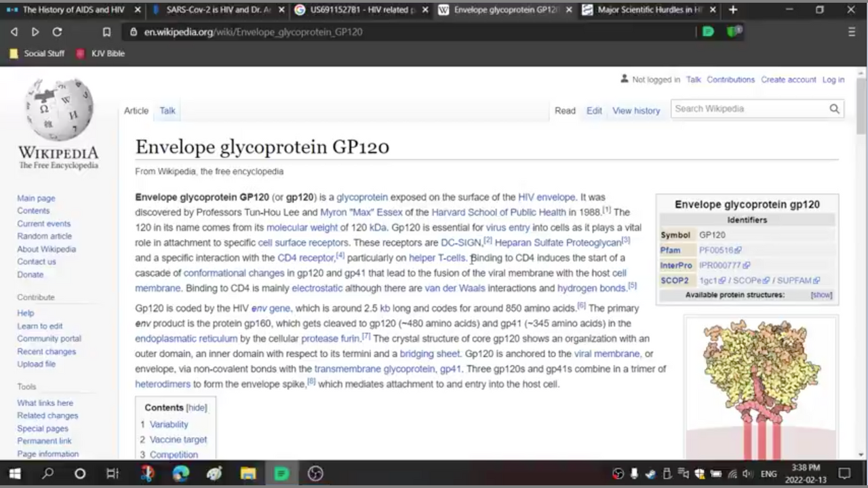Show available protein structures
The image size is (868, 488).
tap(821, 296)
